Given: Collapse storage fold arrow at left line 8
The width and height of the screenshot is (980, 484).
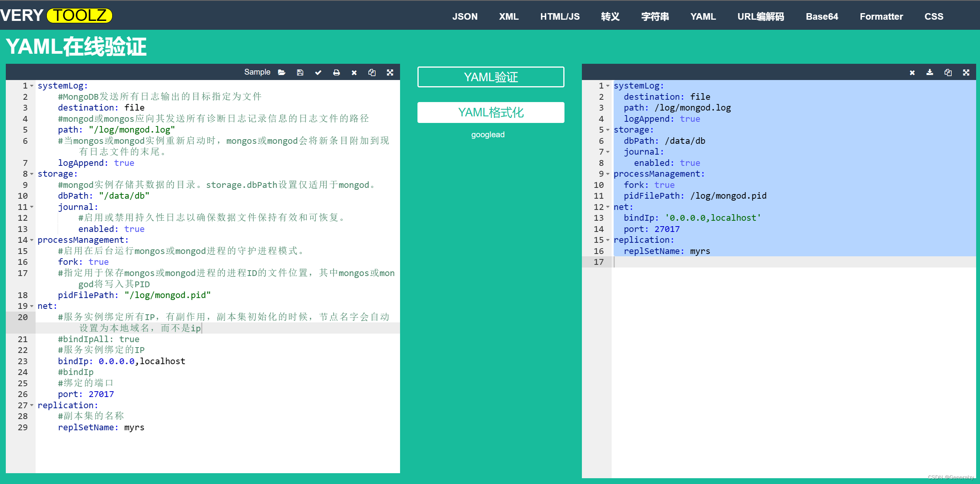Looking at the screenshot, I should pyautogui.click(x=32, y=174).
